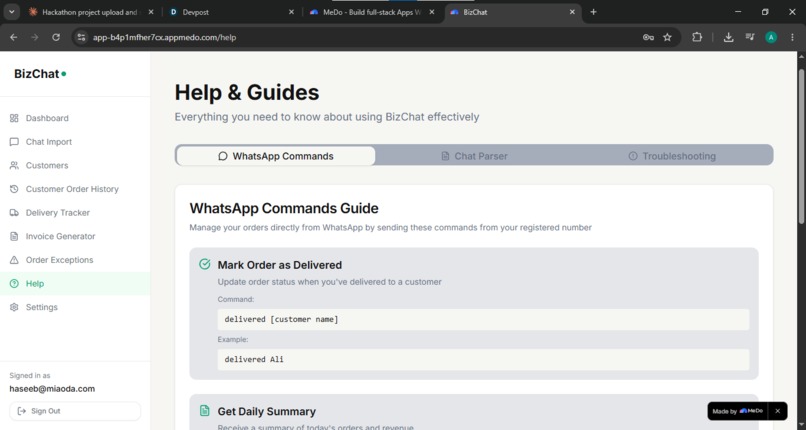Click the Get Daily Summary document icon
The height and width of the screenshot is (430, 806).
[205, 410]
